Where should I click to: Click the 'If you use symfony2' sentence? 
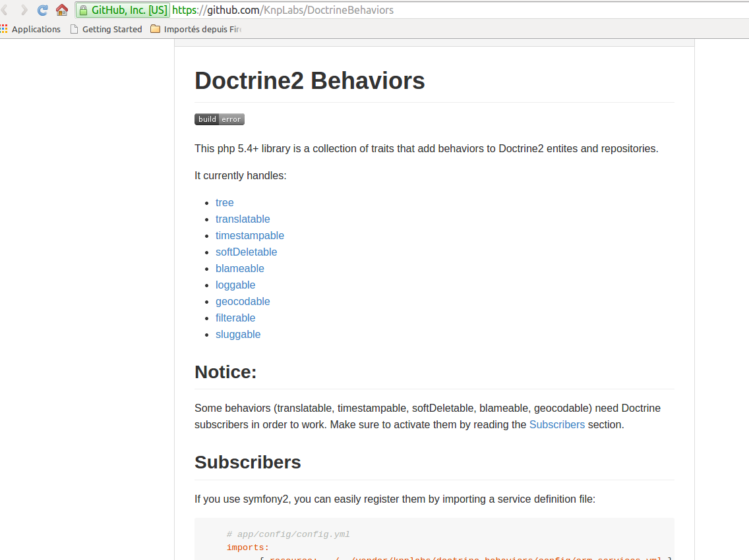click(x=394, y=499)
